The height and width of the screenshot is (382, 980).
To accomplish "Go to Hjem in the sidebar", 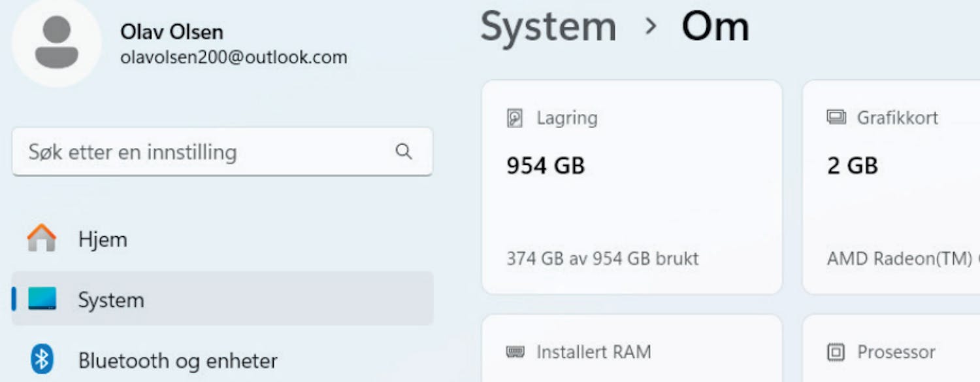I will [x=103, y=239].
